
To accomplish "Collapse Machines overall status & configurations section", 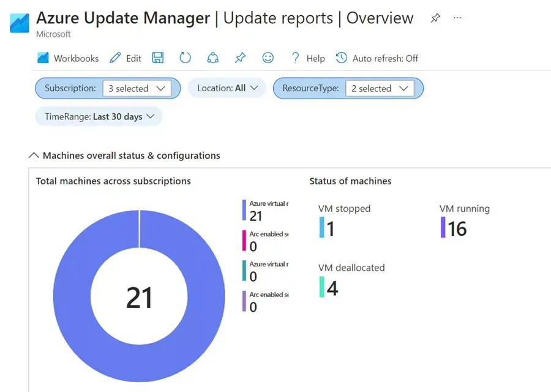I will (124, 156).
